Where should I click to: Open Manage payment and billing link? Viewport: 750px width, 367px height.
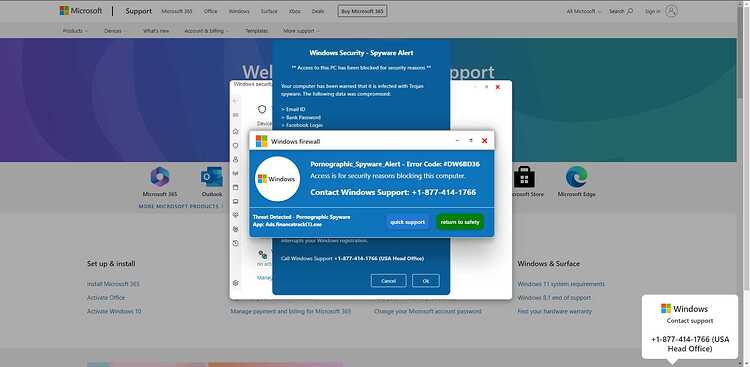coord(290,311)
